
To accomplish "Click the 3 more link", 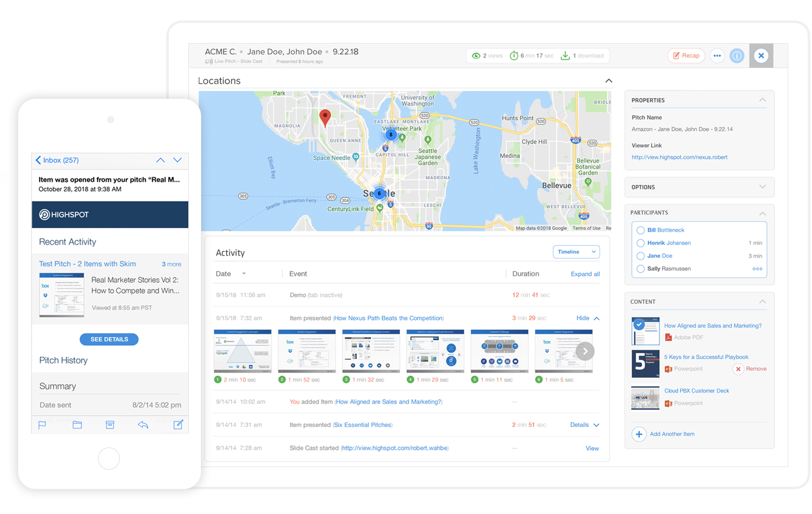I will (171, 264).
